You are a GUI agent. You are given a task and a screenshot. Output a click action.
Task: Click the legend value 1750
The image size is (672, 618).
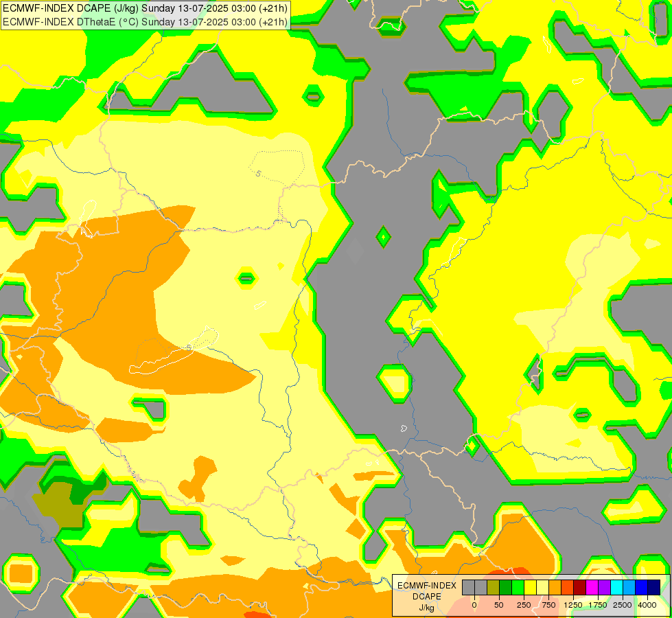tap(598, 605)
